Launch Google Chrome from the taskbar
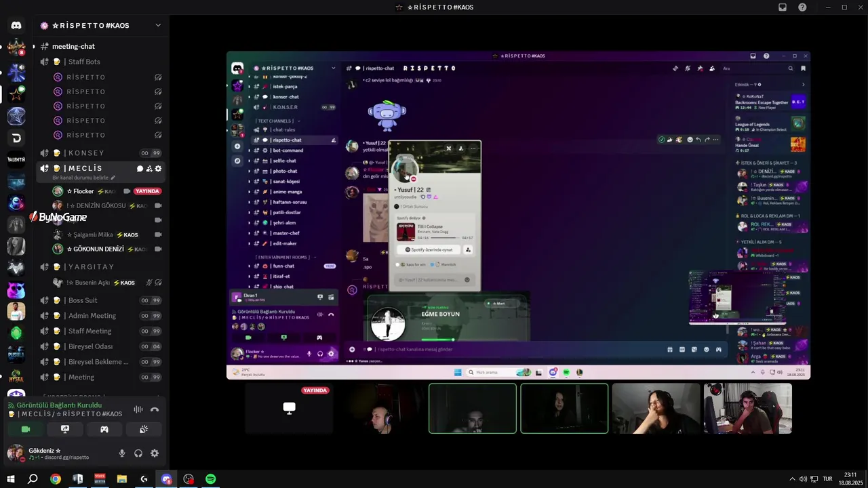868x488 pixels. pos(56,479)
